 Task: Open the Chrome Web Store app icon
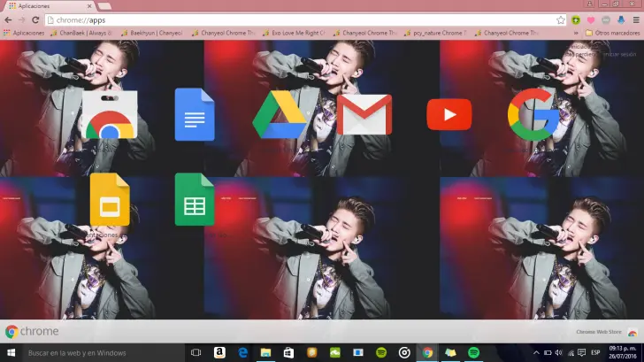[110, 115]
